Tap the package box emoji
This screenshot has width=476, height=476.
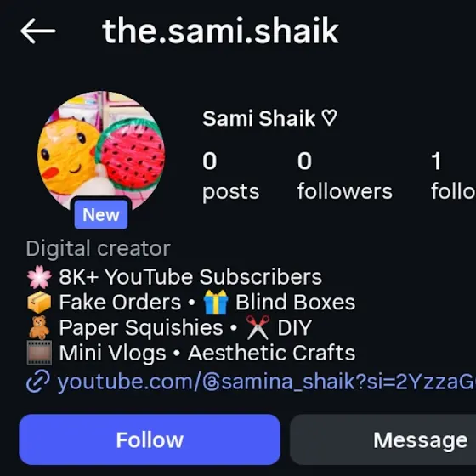[39, 303]
